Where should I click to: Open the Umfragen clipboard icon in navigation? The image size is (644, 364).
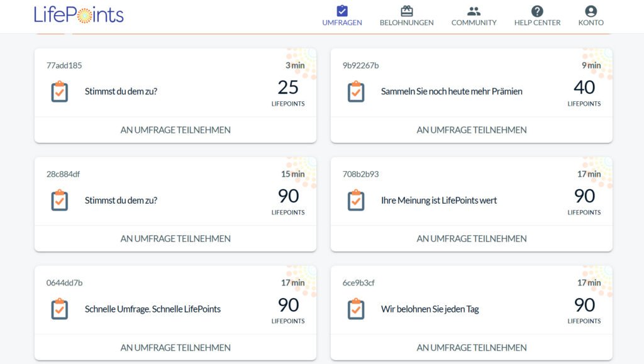click(342, 11)
